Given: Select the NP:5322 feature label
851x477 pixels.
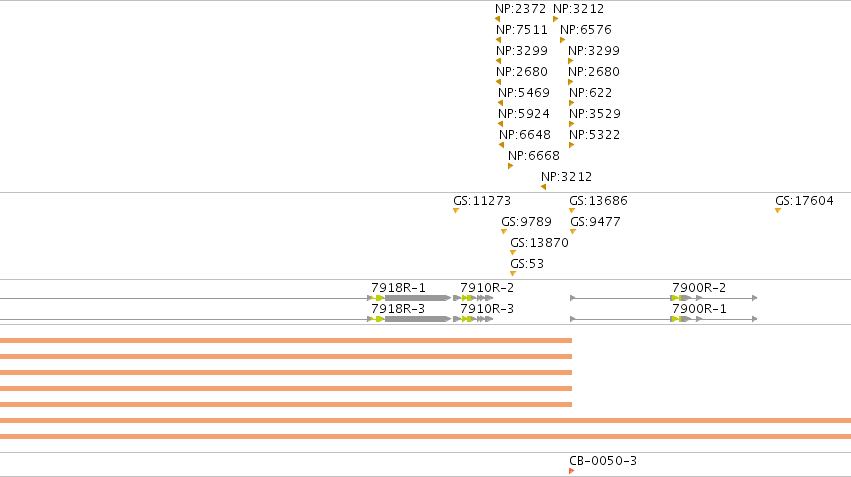Looking at the screenshot, I should tap(595, 135).
